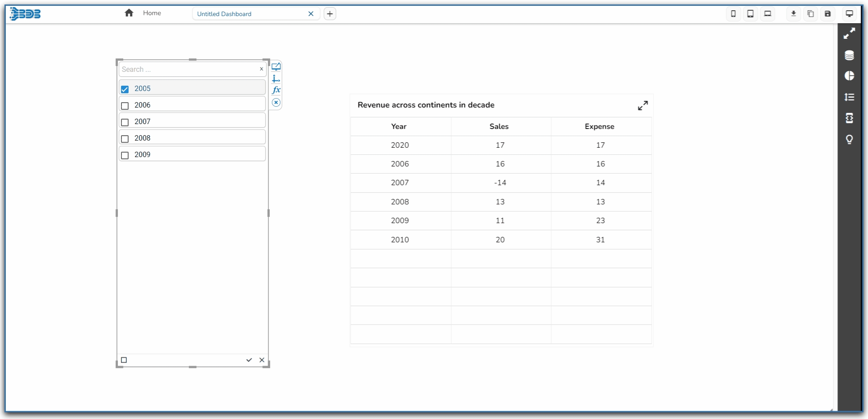Expand canvas with fullscreen arrows icon

[x=849, y=33]
